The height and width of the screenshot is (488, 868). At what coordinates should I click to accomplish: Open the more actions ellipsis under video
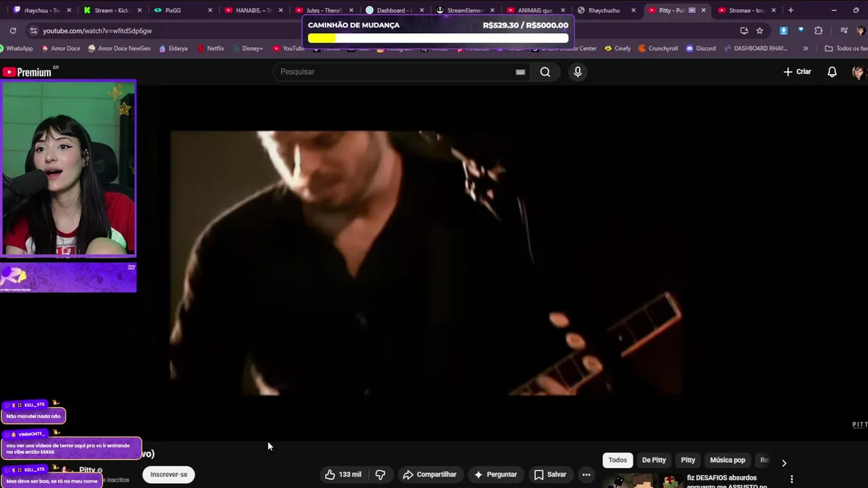pyautogui.click(x=587, y=474)
